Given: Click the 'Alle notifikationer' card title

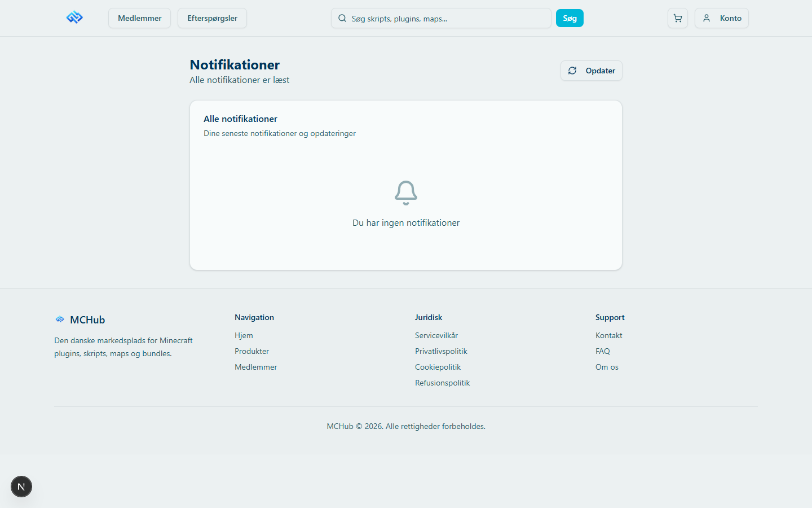Looking at the screenshot, I should coord(240,119).
